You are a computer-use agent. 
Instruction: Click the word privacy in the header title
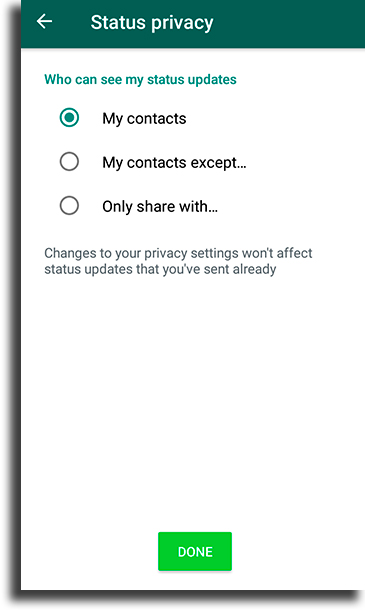pyautogui.click(x=182, y=23)
